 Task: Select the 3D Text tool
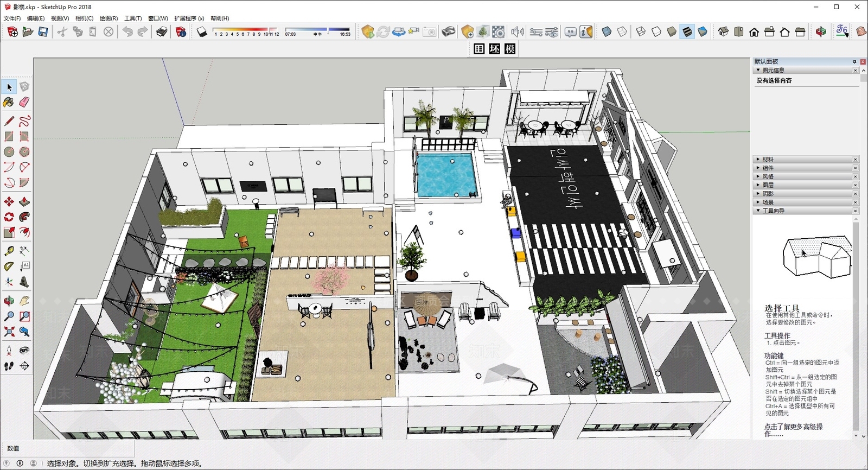(x=24, y=282)
